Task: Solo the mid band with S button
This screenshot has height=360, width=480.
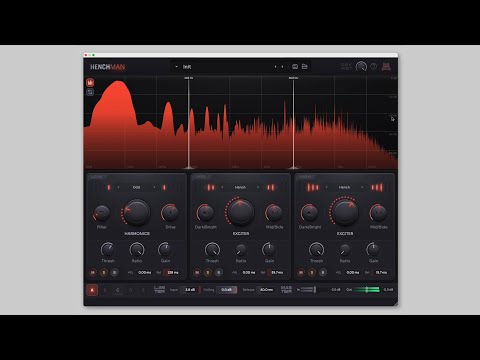Action: (208, 272)
